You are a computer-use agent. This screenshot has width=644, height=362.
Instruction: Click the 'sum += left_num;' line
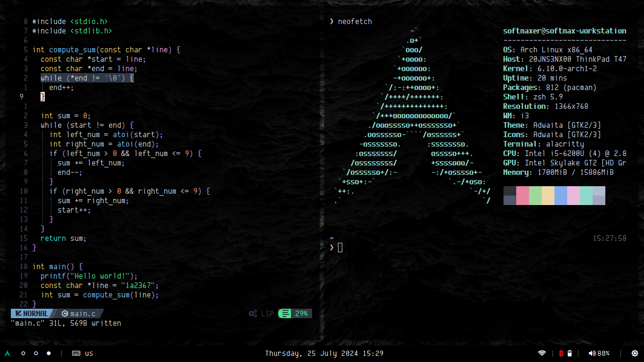pos(91,163)
